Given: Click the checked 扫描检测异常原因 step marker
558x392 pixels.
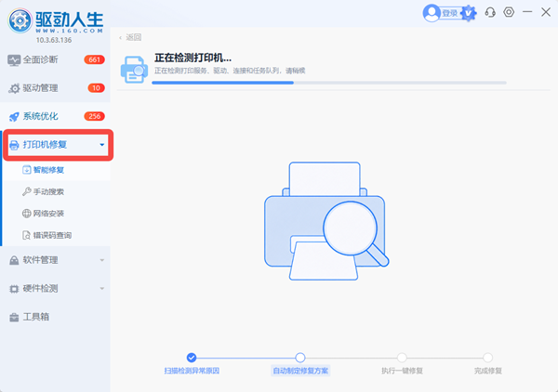Looking at the screenshot, I should (x=192, y=358).
